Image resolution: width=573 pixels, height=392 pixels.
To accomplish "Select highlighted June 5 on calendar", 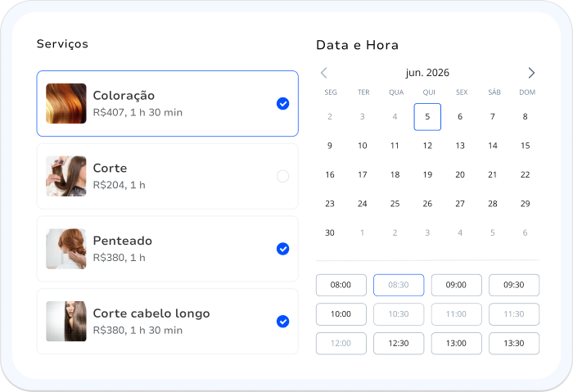I will pyautogui.click(x=427, y=117).
